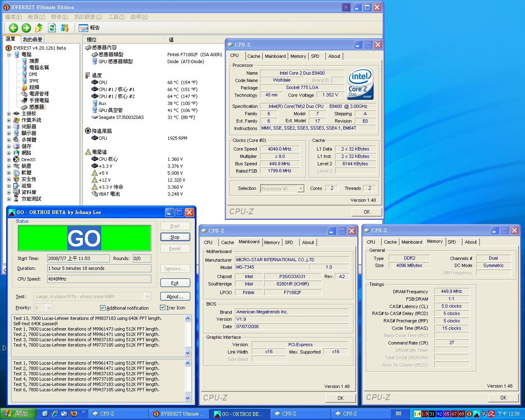Click the Intel Core 2 Duo logo in CPU-Z
Viewport: 525px width, 420px height.
(361, 84)
